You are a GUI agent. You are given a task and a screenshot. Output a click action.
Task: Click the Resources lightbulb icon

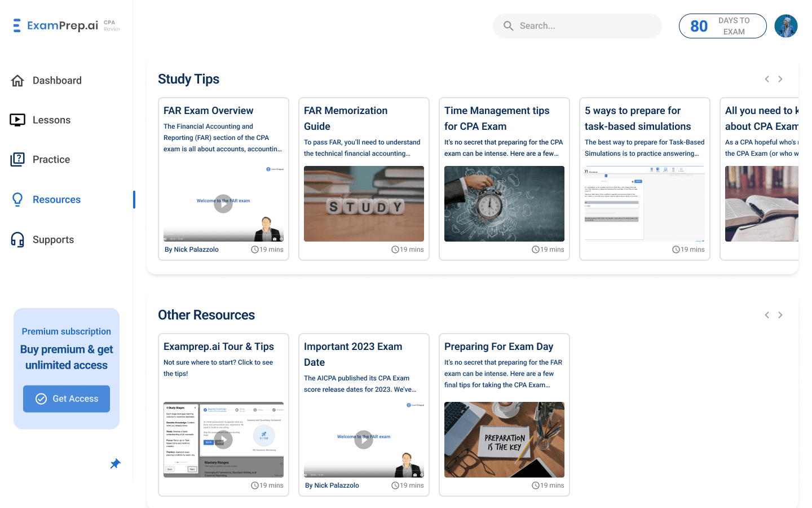[17, 199]
